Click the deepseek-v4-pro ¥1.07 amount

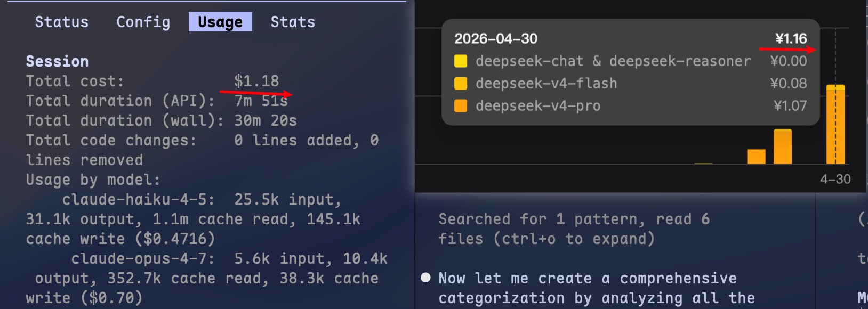[x=790, y=106]
